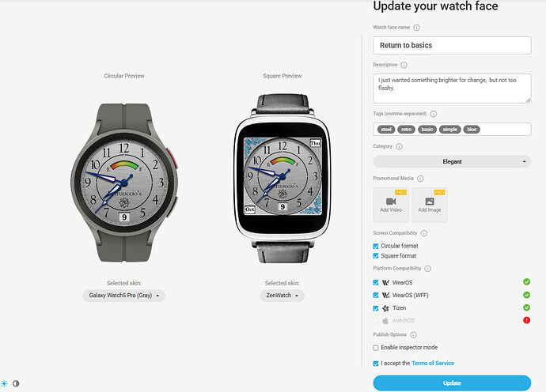Click the blue Update button
546x392 pixels.
coord(452,383)
